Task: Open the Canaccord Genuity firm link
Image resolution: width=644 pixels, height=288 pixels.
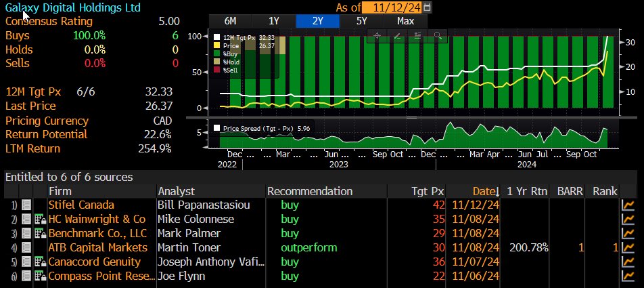Action: pyautogui.click(x=95, y=262)
